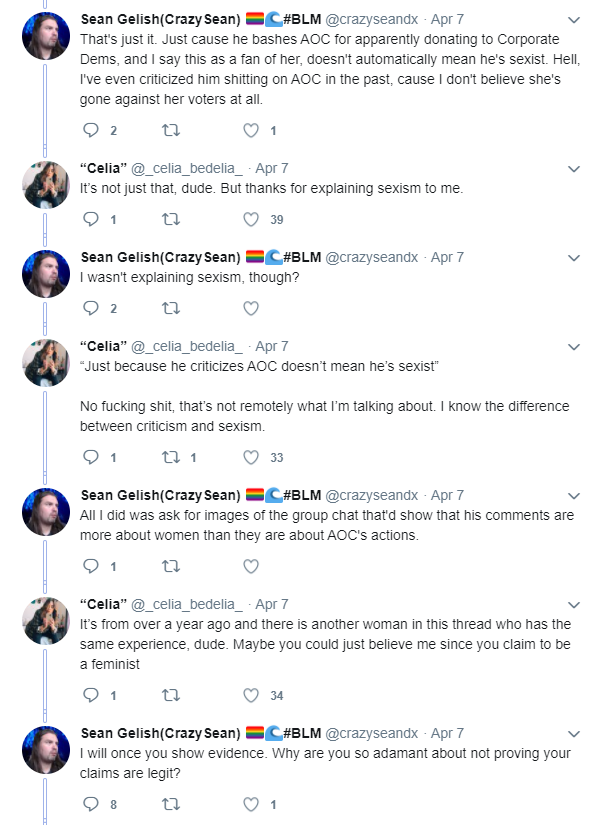
Task: Retweet Sean's tweet about Corporate Dems
Action: click(x=170, y=130)
